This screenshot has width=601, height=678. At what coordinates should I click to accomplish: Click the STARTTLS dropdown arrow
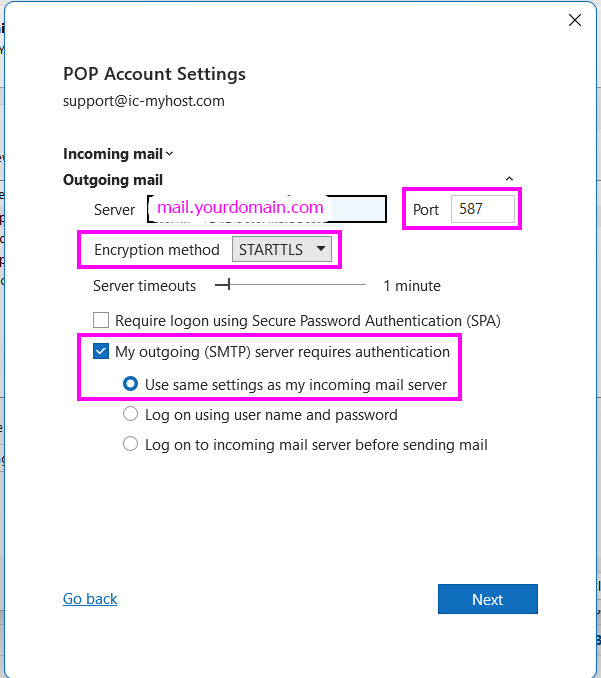coord(320,250)
